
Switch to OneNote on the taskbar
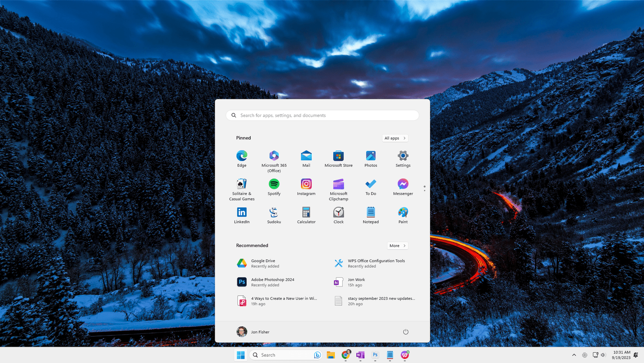[x=360, y=355]
